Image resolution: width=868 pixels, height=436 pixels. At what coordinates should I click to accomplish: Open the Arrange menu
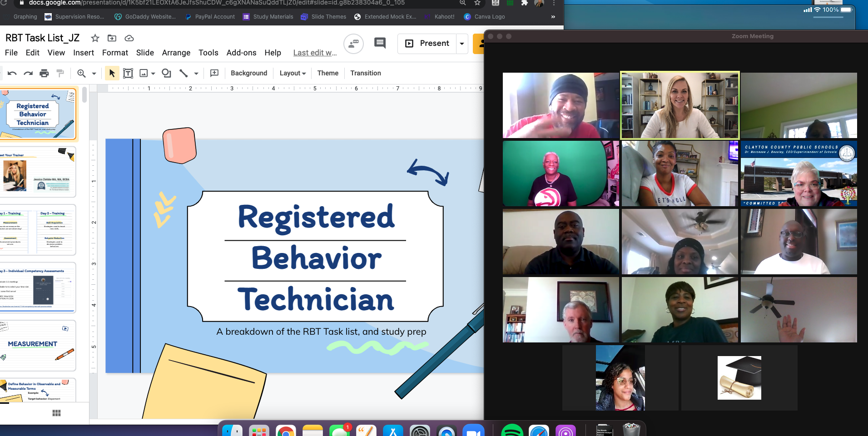[176, 53]
